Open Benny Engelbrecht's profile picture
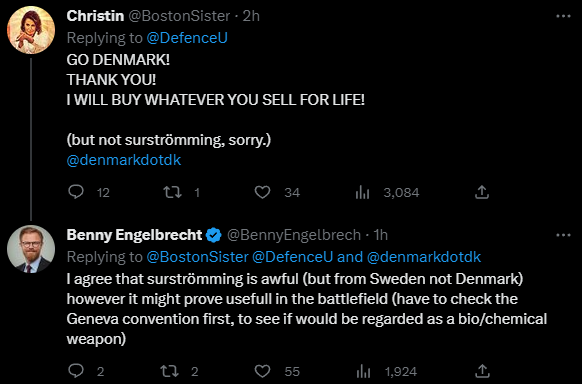Viewport: 582px width, 384px height. point(31,249)
